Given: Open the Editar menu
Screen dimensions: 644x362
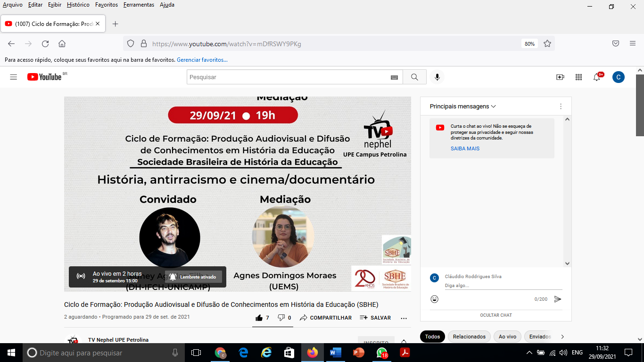Looking at the screenshot, I should [x=35, y=5].
